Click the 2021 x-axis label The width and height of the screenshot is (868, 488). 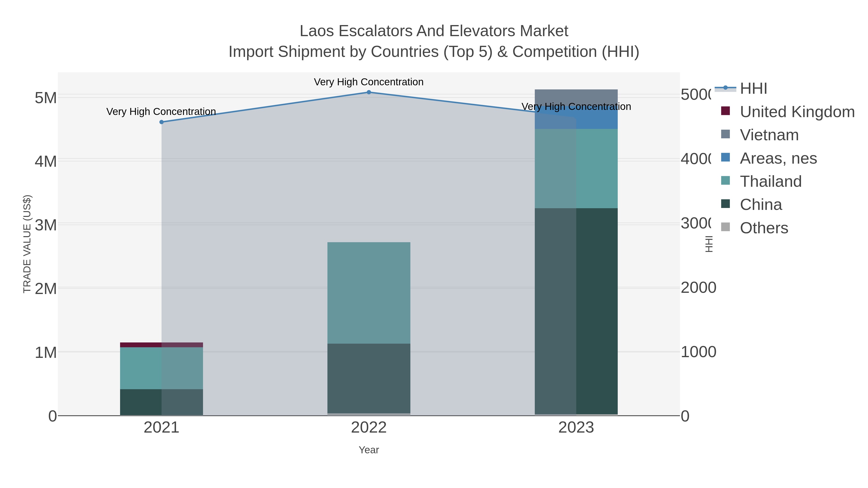(161, 428)
